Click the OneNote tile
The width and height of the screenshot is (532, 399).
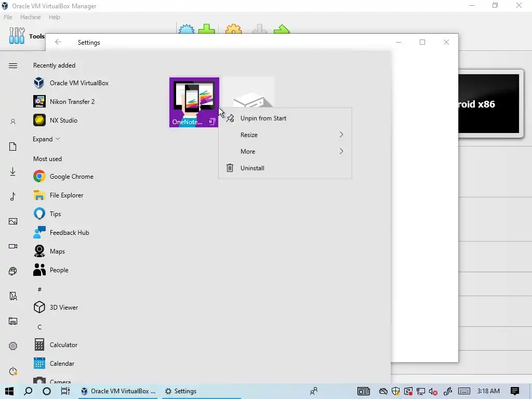(x=194, y=102)
